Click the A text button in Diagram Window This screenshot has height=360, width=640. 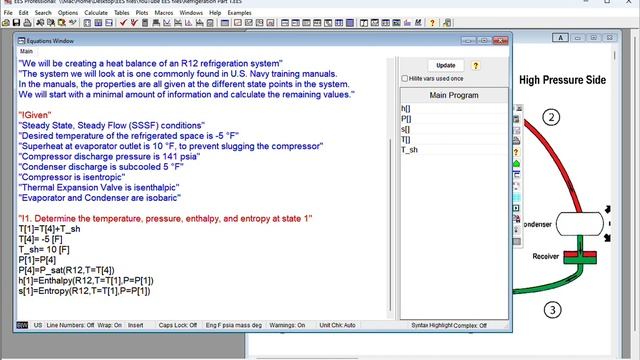pos(560,38)
